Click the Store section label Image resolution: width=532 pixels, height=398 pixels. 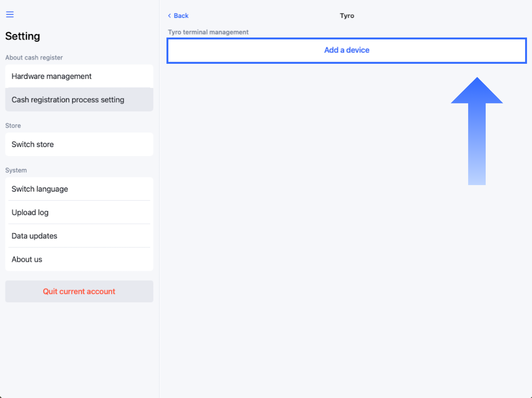13,126
